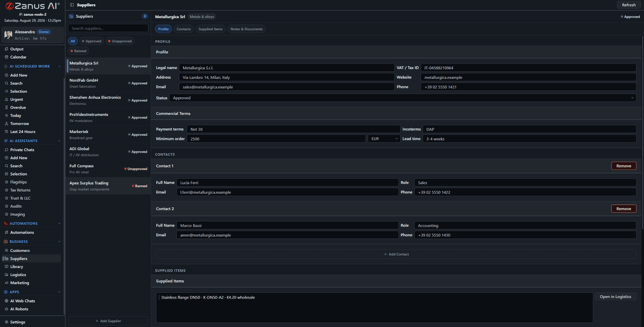The width and height of the screenshot is (644, 327).
Task: Click the Search suppliers field
Action: click(108, 28)
